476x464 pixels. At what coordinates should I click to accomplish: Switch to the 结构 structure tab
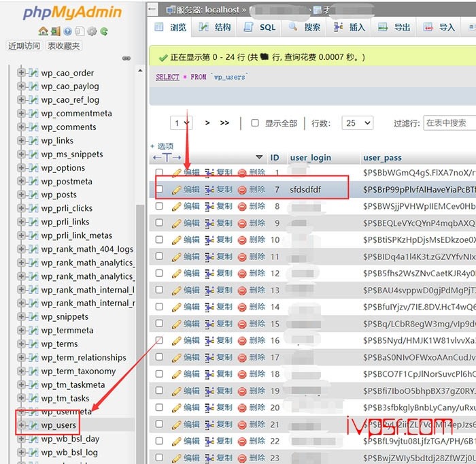click(x=215, y=27)
